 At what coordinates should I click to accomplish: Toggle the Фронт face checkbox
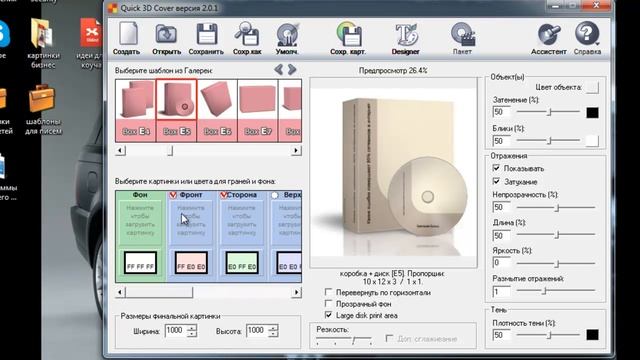(x=173, y=195)
